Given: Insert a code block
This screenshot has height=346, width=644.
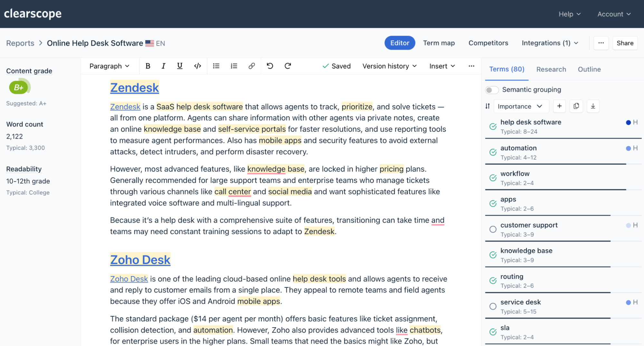Looking at the screenshot, I should tap(197, 66).
